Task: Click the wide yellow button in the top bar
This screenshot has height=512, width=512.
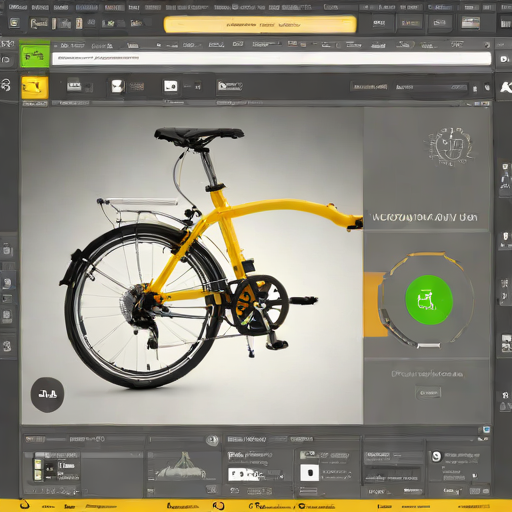Action: (260, 25)
